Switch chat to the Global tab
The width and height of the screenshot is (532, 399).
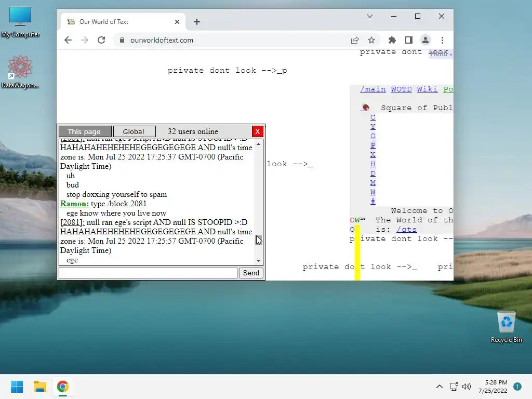click(x=135, y=131)
